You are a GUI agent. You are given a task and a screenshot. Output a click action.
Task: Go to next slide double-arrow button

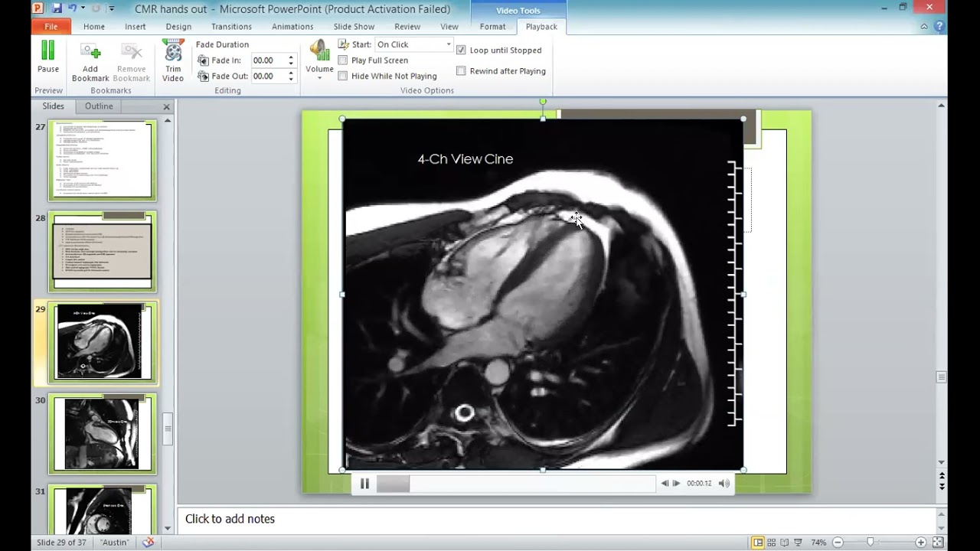click(x=942, y=486)
